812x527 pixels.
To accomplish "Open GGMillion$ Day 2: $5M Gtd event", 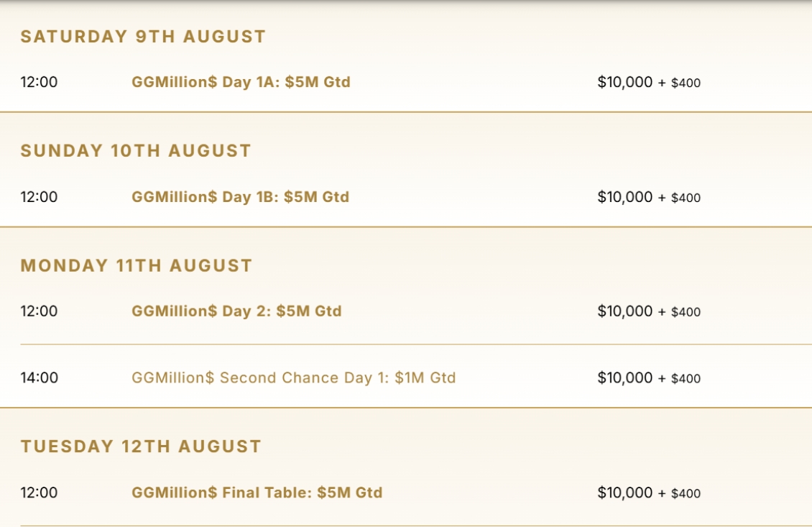I will coord(236,311).
